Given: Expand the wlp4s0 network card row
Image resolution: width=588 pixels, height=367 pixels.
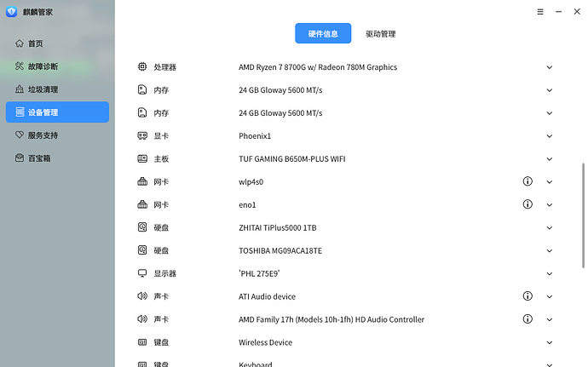Looking at the screenshot, I should (x=550, y=182).
